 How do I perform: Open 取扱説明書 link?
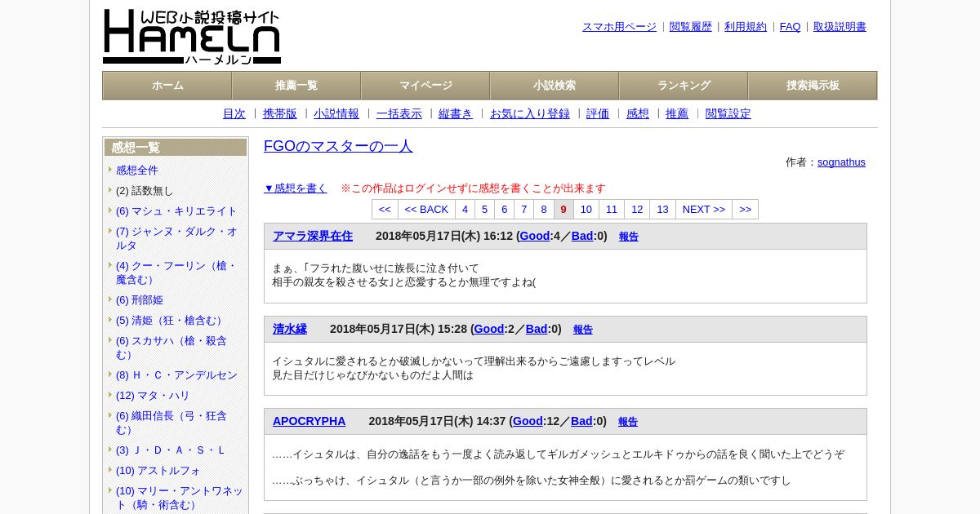point(840,27)
